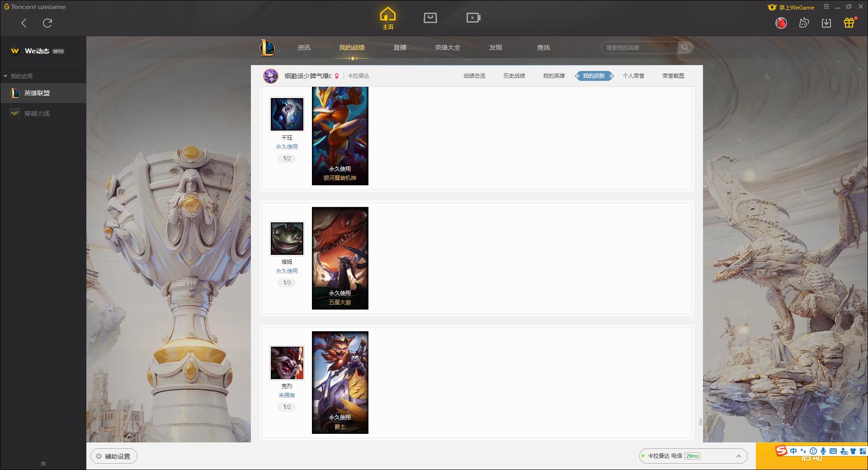Select 穿越火线 in the sidebar
This screenshot has height=470, width=868.
tap(43, 113)
